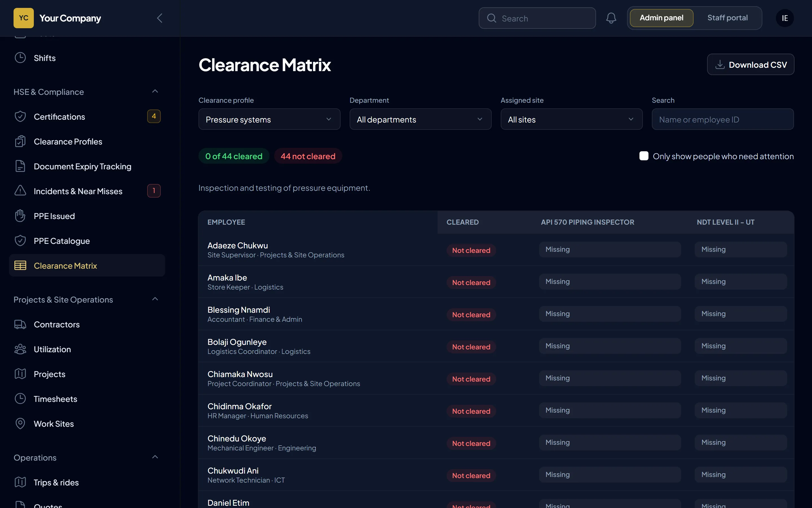Click the NDT Level II – UT header
812x508 pixels.
pyautogui.click(x=725, y=222)
